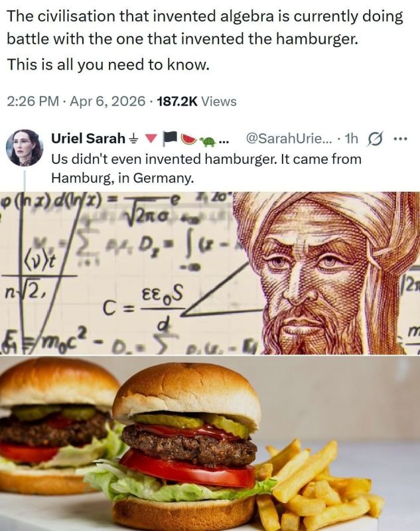The width and height of the screenshot is (420, 531).
Task: Click the red triangle emoji
Action: 152,139
